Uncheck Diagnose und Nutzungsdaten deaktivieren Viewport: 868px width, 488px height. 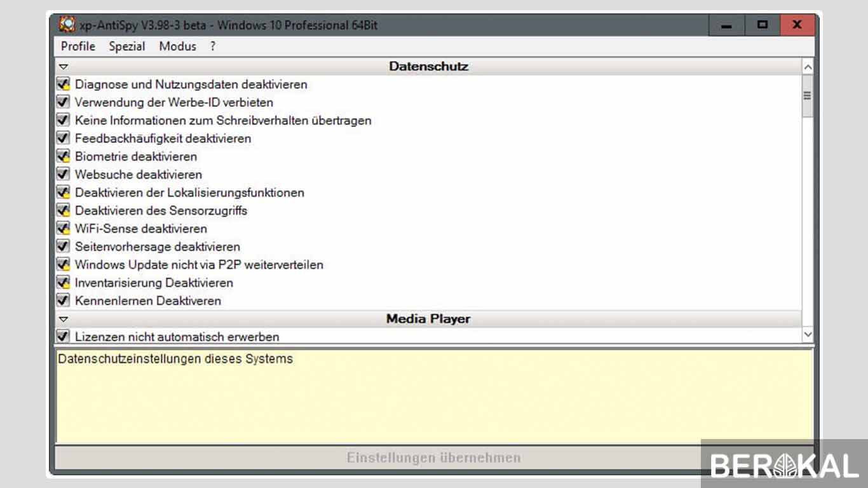click(62, 84)
